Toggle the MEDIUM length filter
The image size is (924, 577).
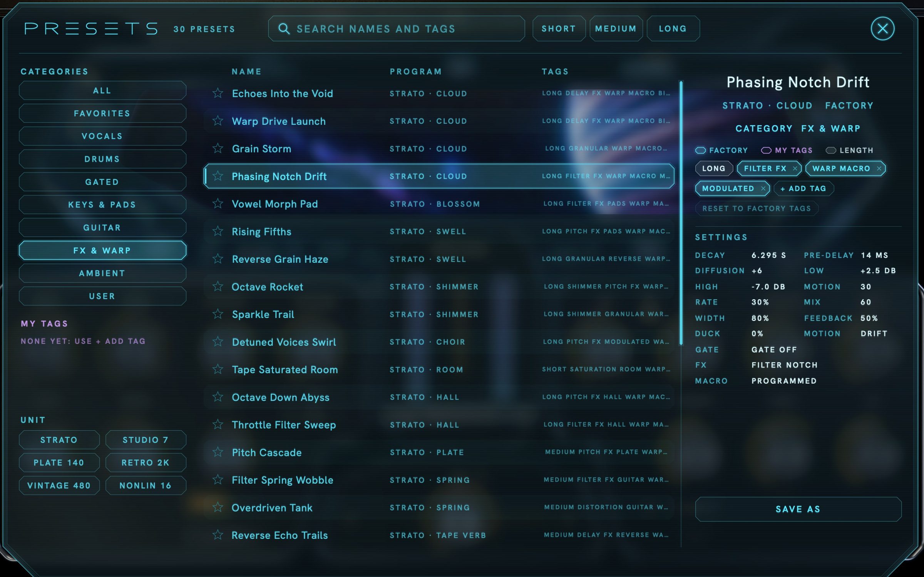(616, 29)
